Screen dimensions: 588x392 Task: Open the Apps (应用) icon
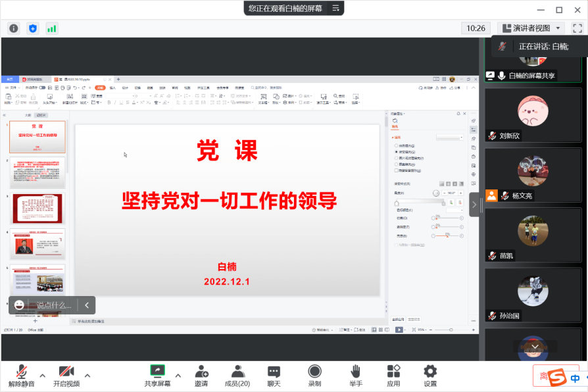(393, 376)
